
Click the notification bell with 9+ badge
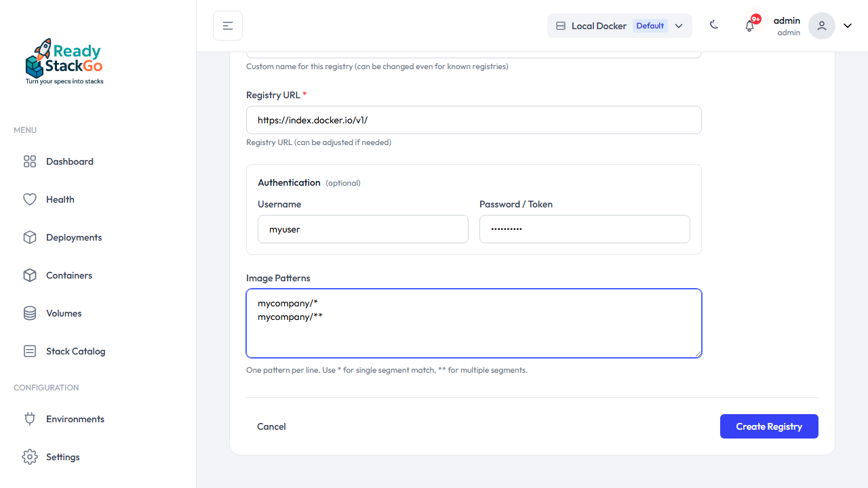749,25
